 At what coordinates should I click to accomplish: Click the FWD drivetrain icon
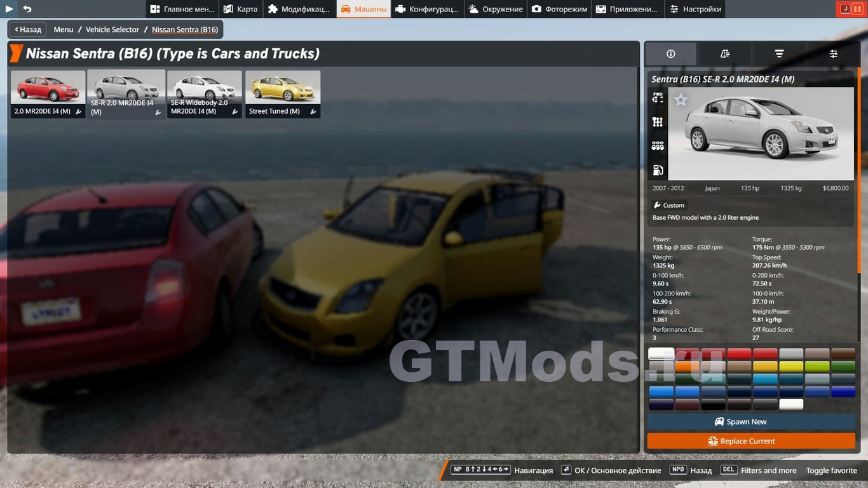pos(658,98)
